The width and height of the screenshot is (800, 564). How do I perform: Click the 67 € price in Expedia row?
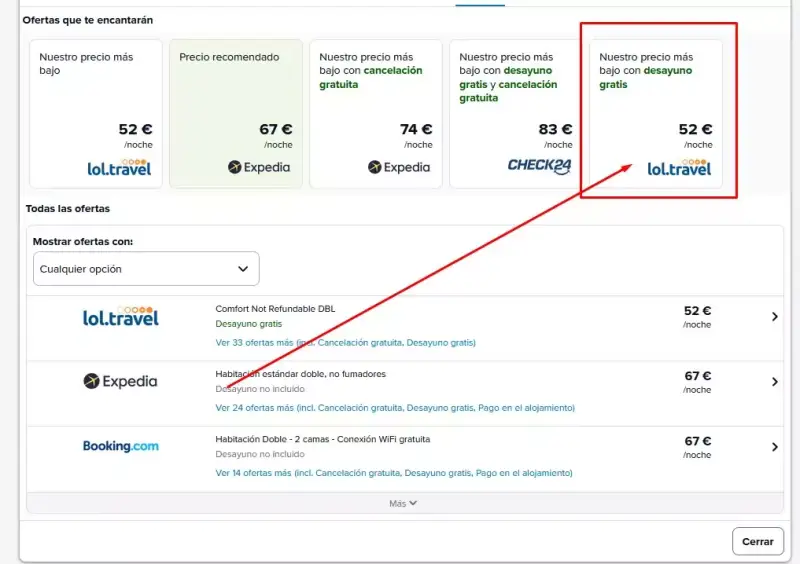(697, 376)
